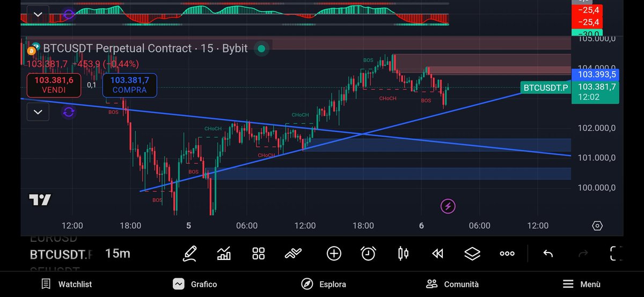Open the trend line tools icon
Image resolution: width=644 pixels, height=297 pixels.
pyautogui.click(x=294, y=254)
